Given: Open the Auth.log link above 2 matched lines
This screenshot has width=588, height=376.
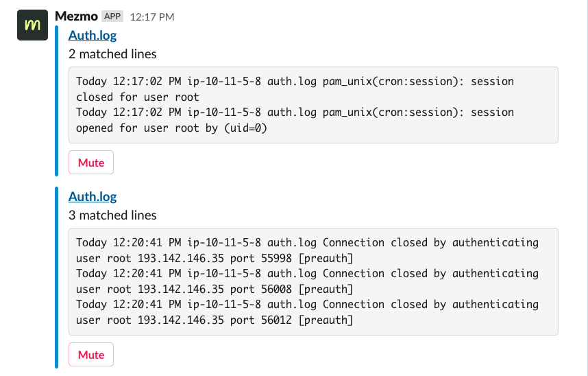Looking at the screenshot, I should pos(93,35).
